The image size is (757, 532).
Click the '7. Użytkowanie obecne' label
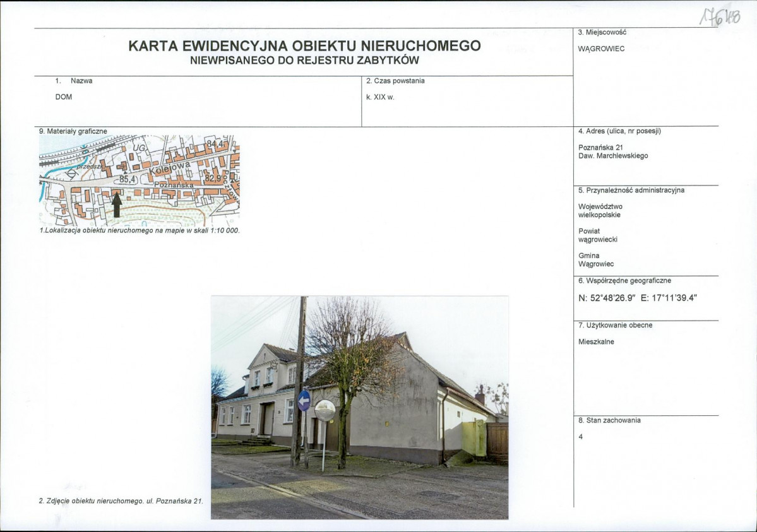click(615, 326)
